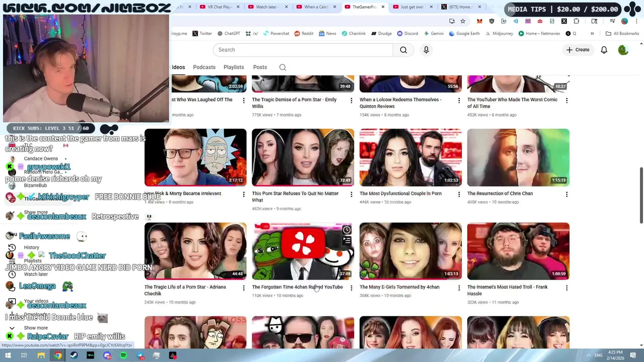Screen dimensions: 644x362
Task: Open options menu for Worst Comic video
Action: pyautogui.click(x=567, y=101)
